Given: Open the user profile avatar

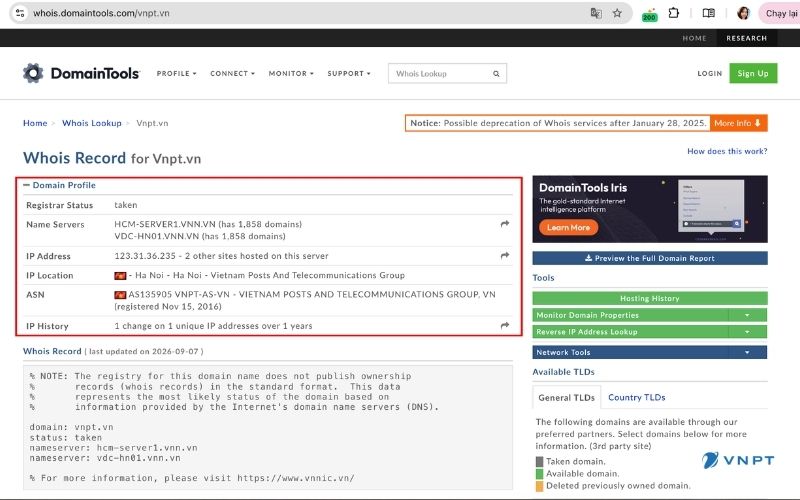Looking at the screenshot, I should 743,13.
